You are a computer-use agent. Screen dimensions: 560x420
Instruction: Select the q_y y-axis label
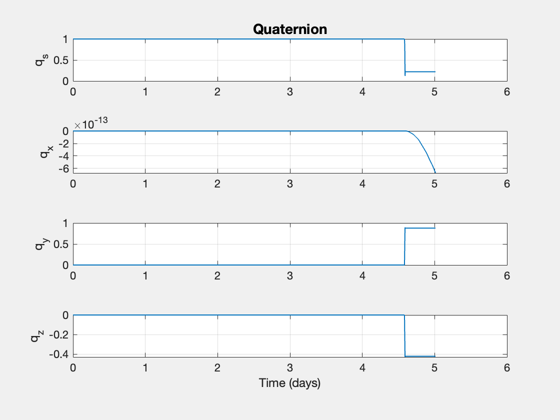(42, 244)
